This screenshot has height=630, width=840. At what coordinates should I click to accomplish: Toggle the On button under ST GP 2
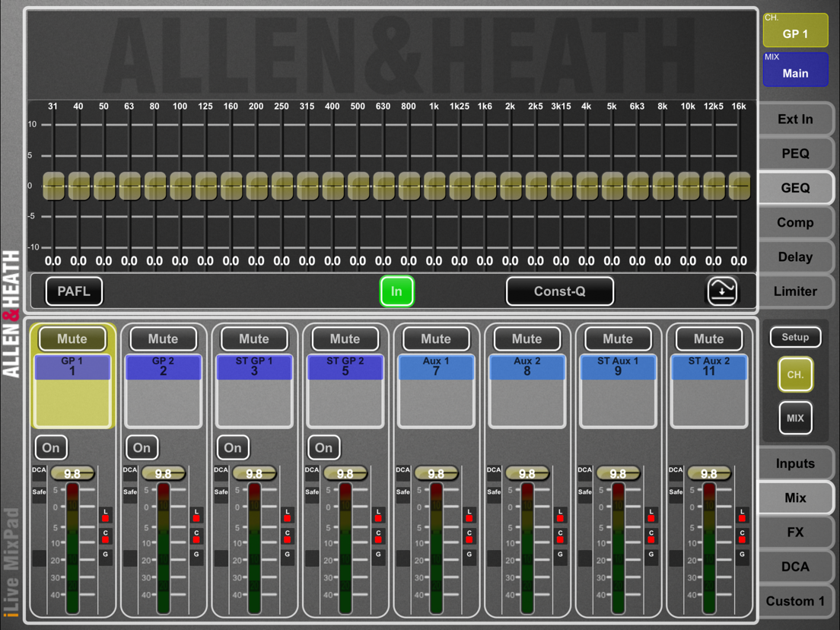click(323, 447)
